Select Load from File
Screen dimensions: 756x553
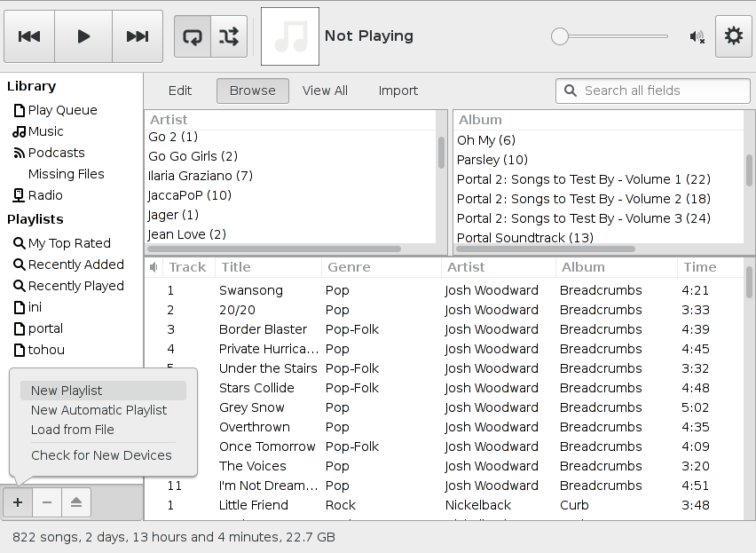coord(103,430)
